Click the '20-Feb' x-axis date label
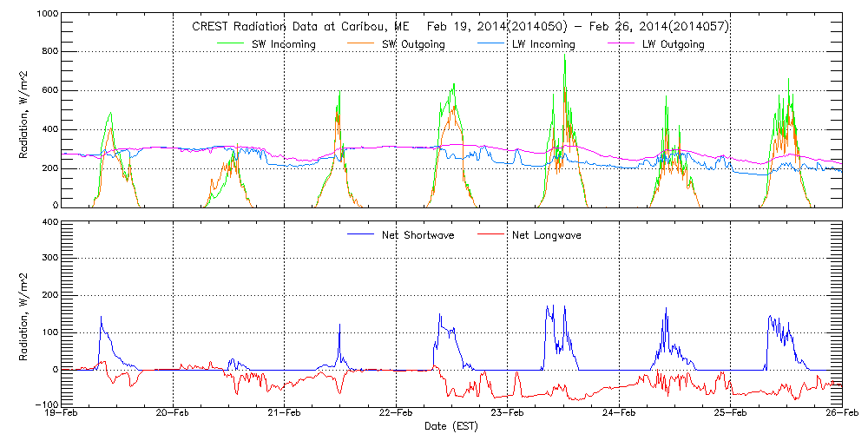 174,413
